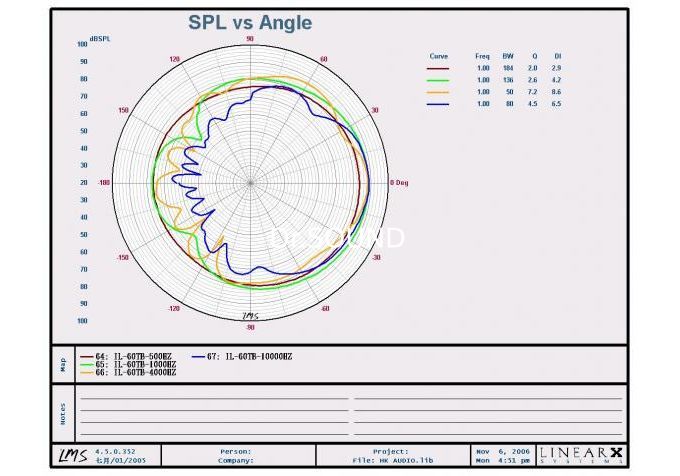Click the Nov 6, 2006 date stamp

(503, 451)
